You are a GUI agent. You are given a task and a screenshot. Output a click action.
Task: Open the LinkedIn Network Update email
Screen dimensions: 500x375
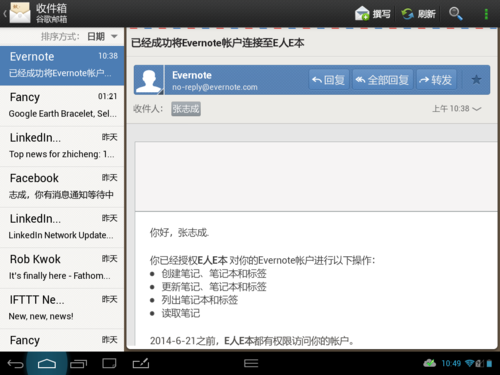62,227
